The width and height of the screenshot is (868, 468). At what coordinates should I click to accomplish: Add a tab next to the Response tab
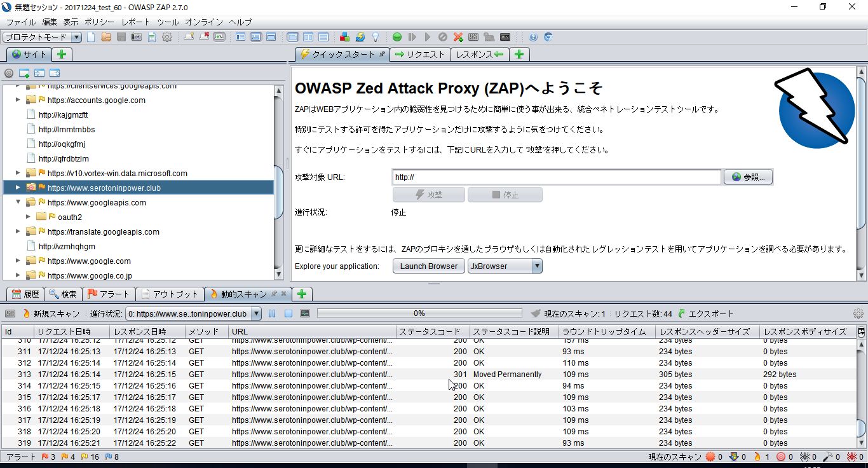[519, 54]
